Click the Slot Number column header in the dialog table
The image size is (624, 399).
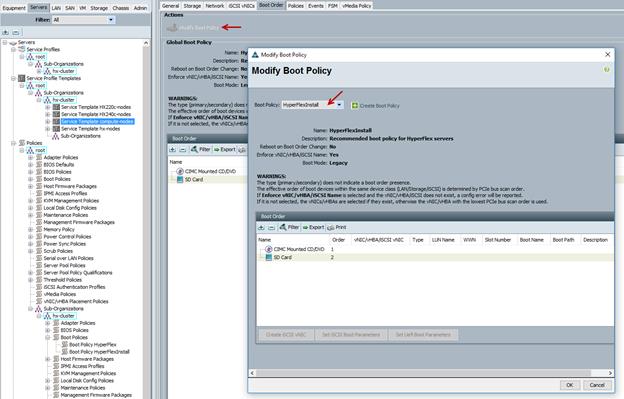[x=497, y=240]
